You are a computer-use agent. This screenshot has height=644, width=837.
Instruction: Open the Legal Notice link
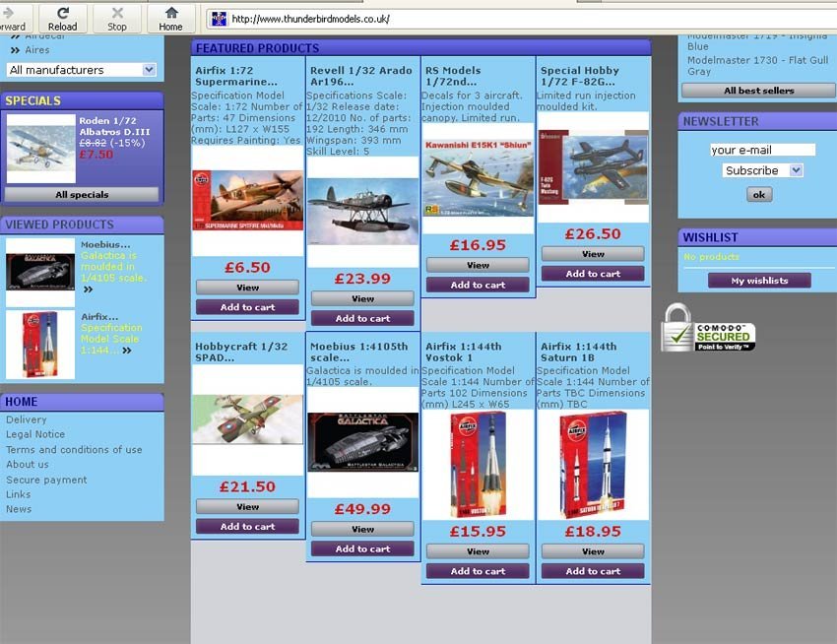coord(35,434)
